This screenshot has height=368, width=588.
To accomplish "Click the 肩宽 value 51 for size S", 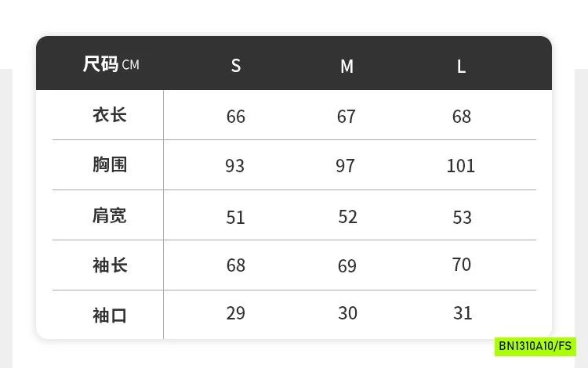I will coord(236,217).
